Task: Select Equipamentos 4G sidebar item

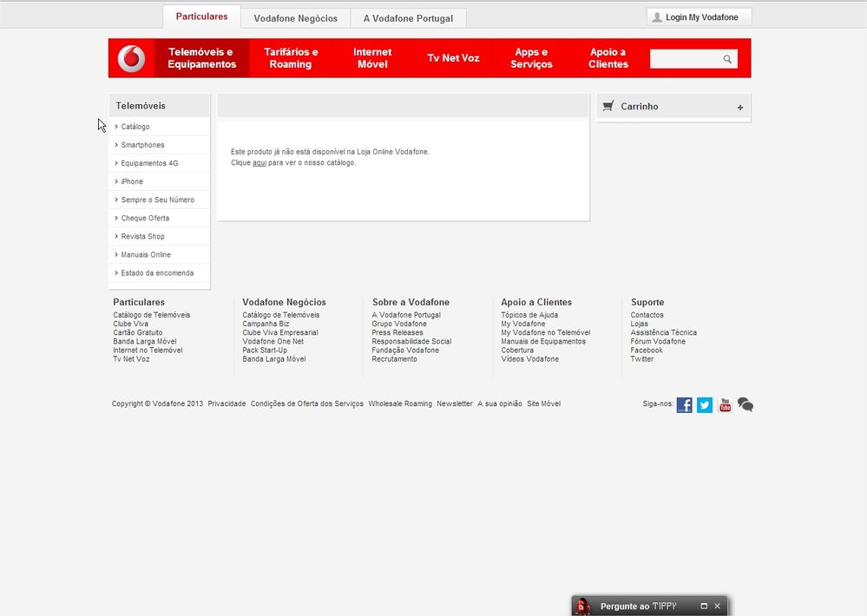Action: 149,163
